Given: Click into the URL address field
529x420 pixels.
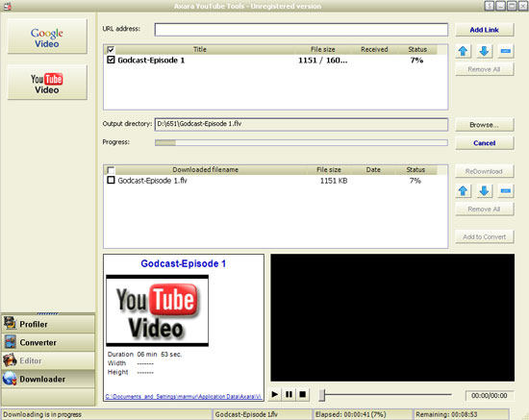Looking at the screenshot, I should 301,30.
